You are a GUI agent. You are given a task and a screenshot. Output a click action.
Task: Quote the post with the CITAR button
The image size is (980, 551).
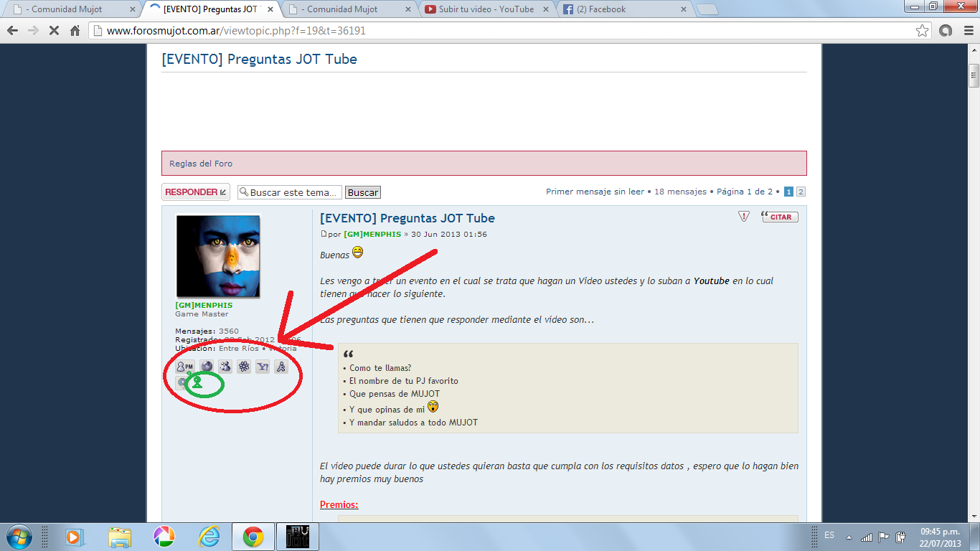coord(780,217)
